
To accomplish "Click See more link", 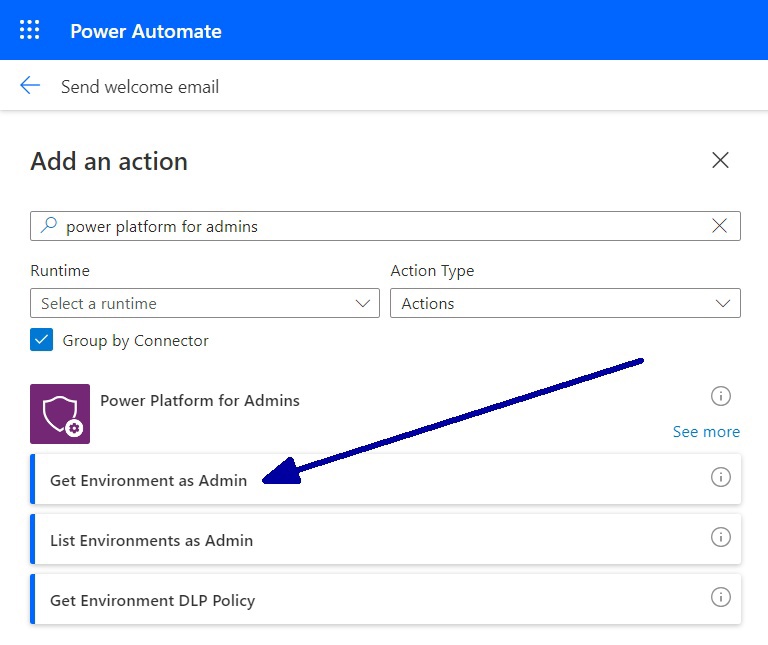I will [706, 431].
